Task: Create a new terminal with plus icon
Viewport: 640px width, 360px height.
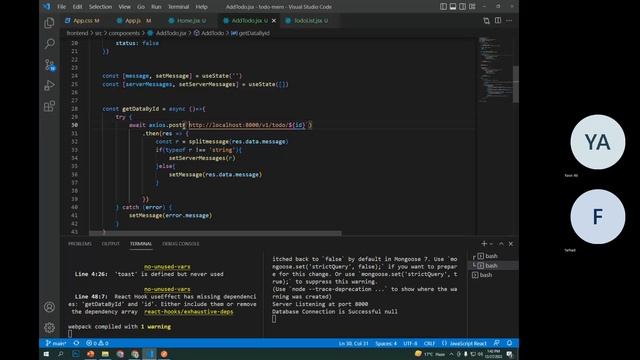Action: (x=484, y=244)
